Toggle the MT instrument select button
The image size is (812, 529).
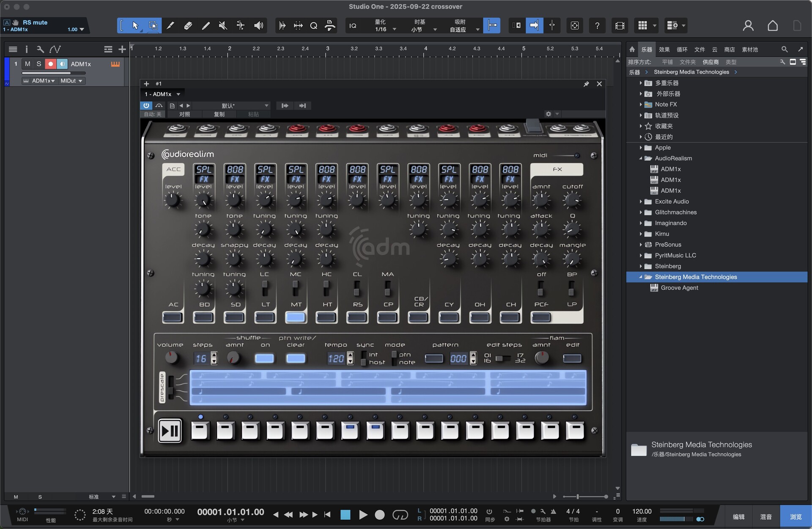coord(296,317)
